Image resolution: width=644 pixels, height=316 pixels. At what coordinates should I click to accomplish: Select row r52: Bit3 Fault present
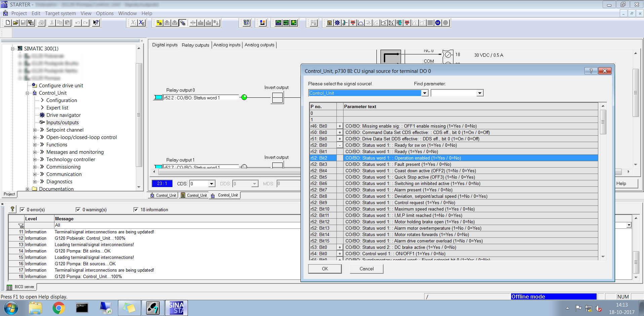(x=453, y=165)
